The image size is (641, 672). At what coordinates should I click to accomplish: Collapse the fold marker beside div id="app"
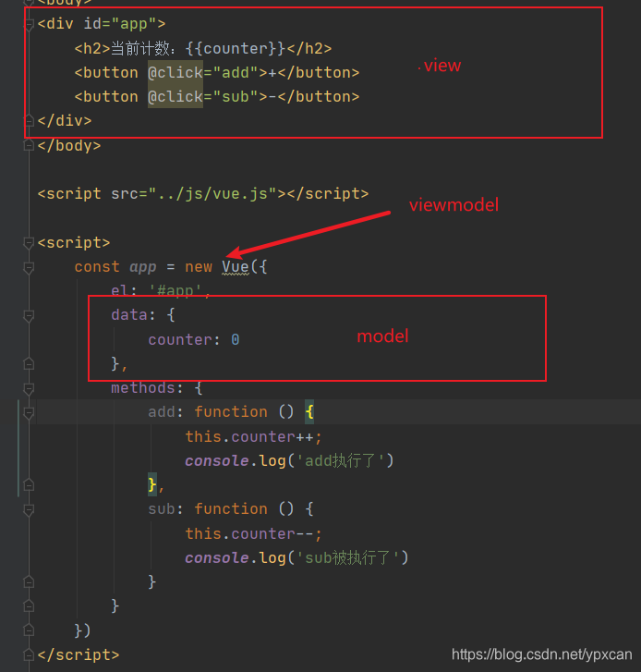pyautogui.click(x=29, y=24)
